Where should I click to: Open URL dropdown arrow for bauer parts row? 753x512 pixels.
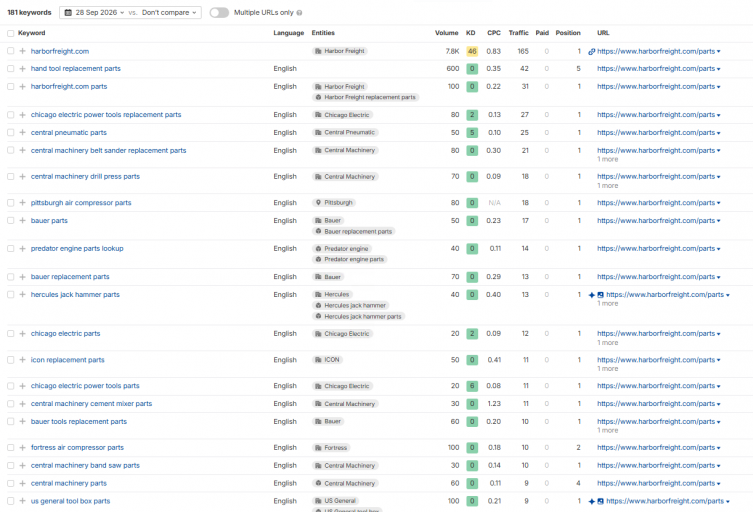tap(718, 221)
